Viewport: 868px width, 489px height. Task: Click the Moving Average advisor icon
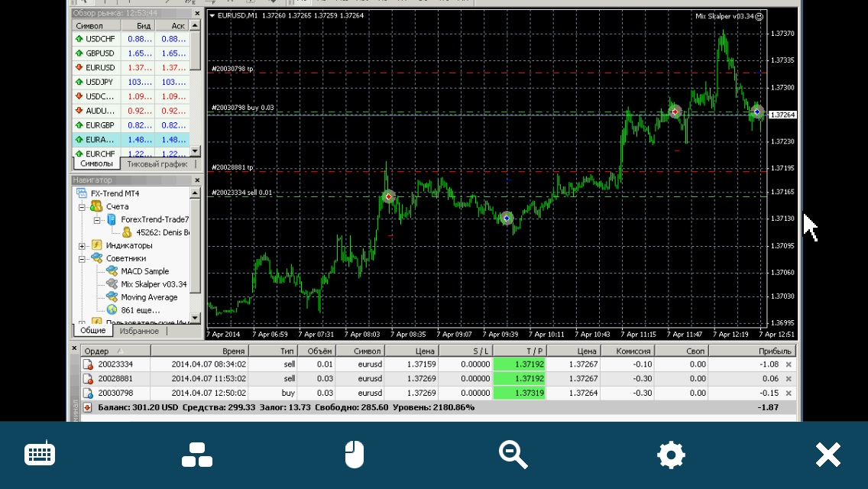pos(112,296)
